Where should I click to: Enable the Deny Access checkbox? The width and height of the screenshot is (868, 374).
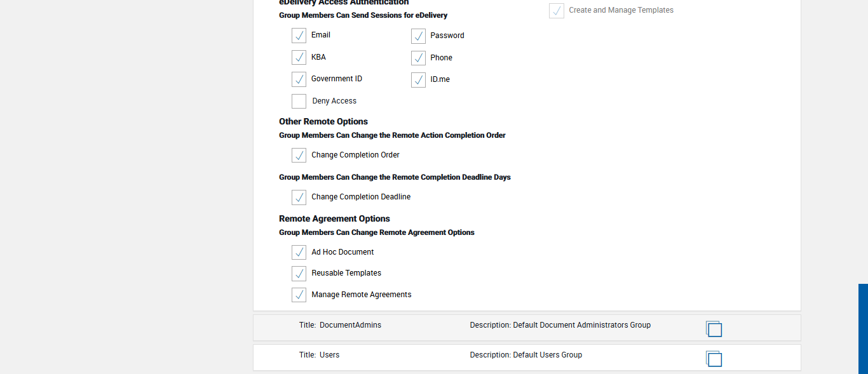[x=299, y=101]
